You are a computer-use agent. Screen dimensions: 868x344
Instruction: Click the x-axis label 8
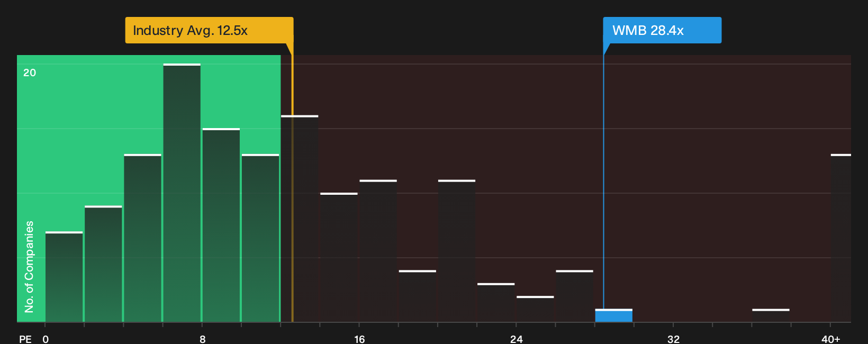tap(202, 339)
